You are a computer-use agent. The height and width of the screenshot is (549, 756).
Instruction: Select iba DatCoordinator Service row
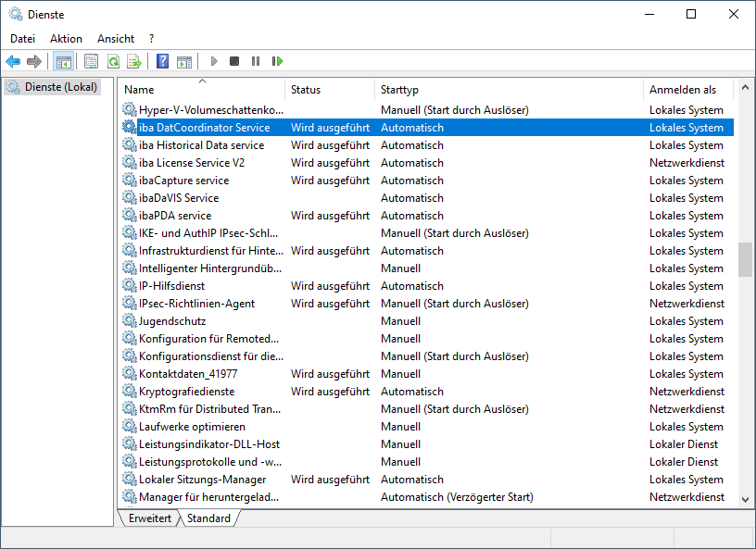pos(427,127)
